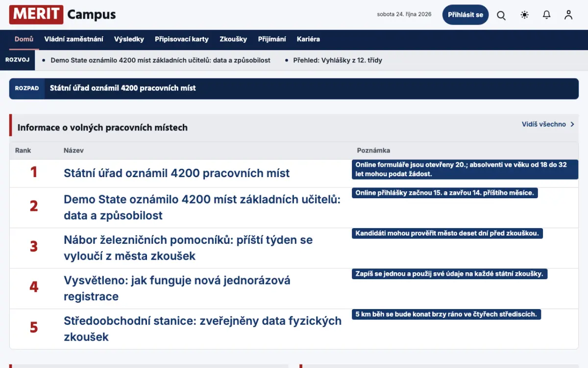The height and width of the screenshot is (368, 588).
Task: Open the Zkoušky menu item
Action: pos(233,39)
